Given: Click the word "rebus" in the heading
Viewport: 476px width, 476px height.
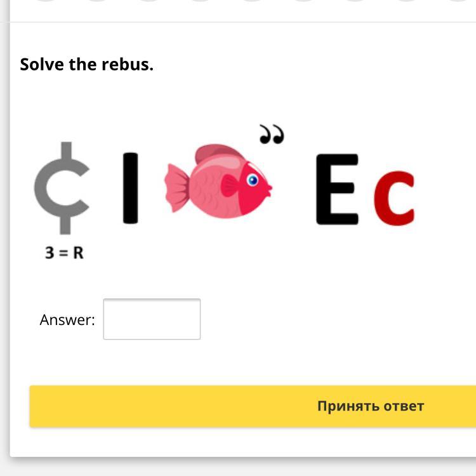Looking at the screenshot, I should pos(128,64).
